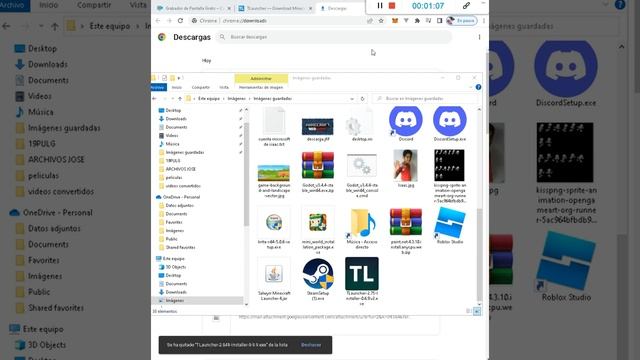640x360 pixels.
Task: Open Datos adjuntos in background Explorer sidebar
Action: (x=54, y=229)
